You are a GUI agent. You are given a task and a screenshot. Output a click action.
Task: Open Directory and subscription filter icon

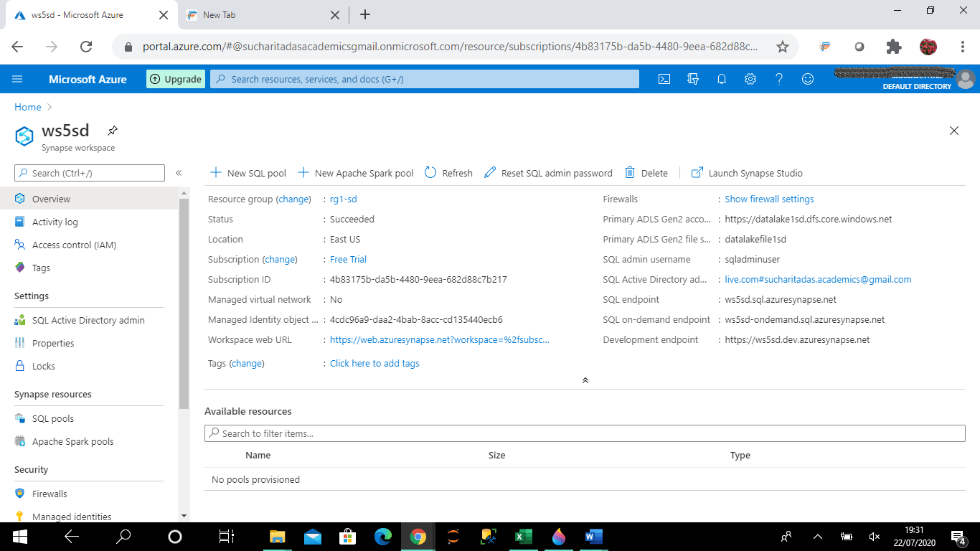pos(693,79)
